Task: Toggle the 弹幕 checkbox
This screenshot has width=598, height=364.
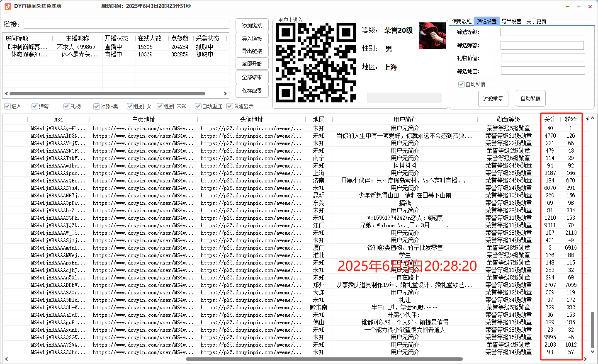Action: coord(35,106)
